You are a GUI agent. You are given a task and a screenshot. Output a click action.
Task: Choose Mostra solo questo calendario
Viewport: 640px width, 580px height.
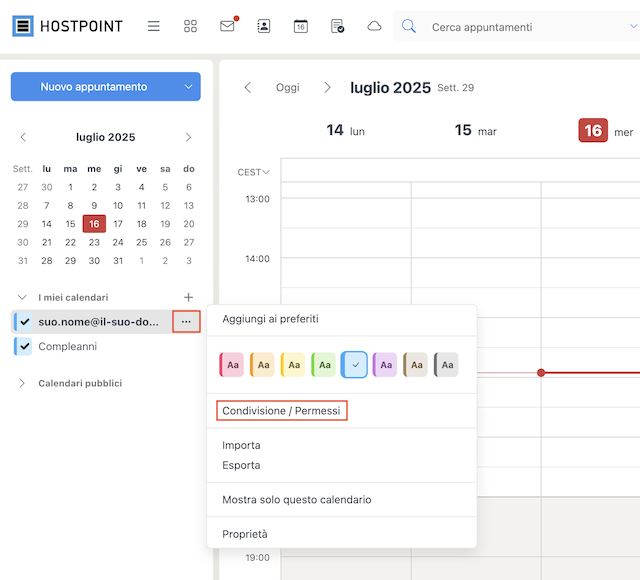point(297,500)
